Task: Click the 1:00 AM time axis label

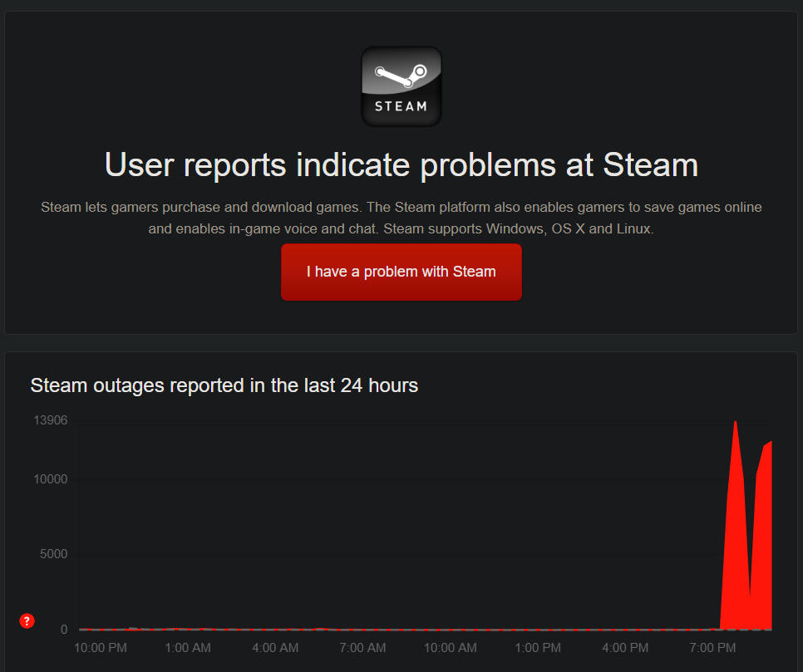Action: point(188,647)
